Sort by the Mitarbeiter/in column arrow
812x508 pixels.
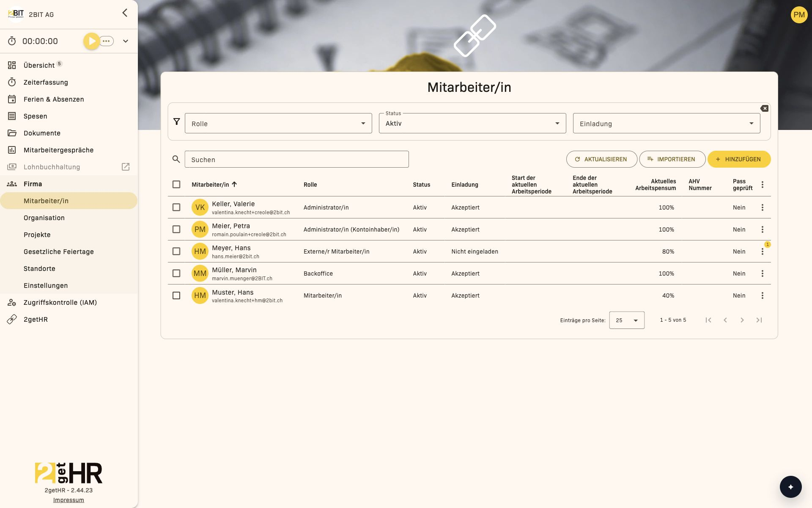click(x=234, y=184)
